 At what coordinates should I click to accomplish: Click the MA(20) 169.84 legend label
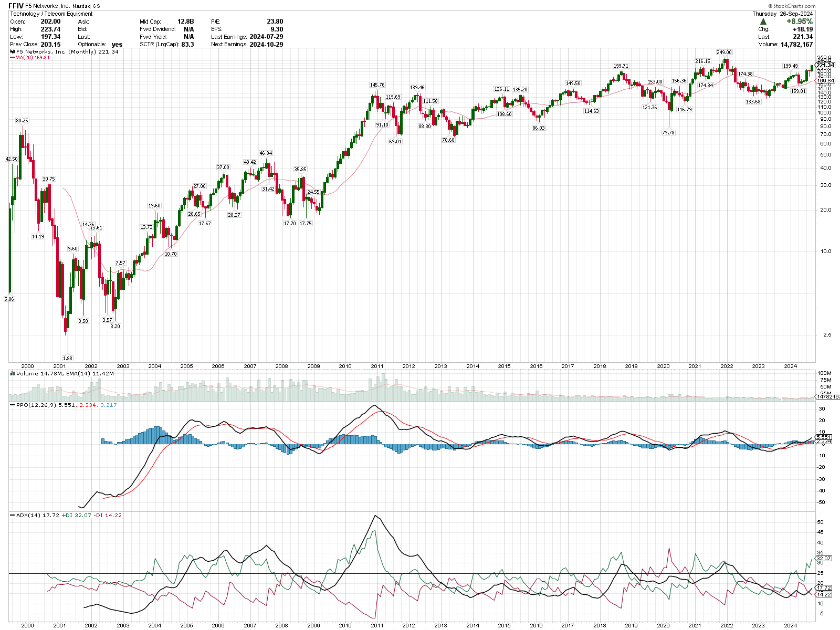(x=32, y=58)
